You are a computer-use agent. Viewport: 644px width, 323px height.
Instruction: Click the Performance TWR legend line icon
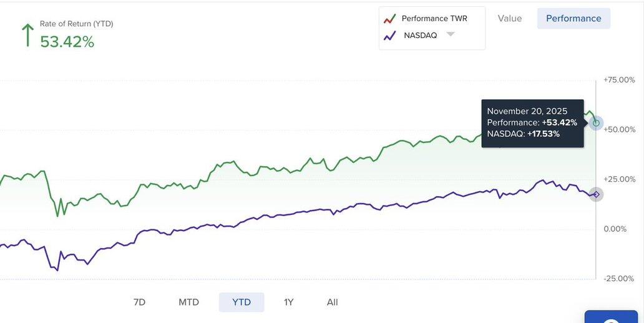pyautogui.click(x=390, y=19)
